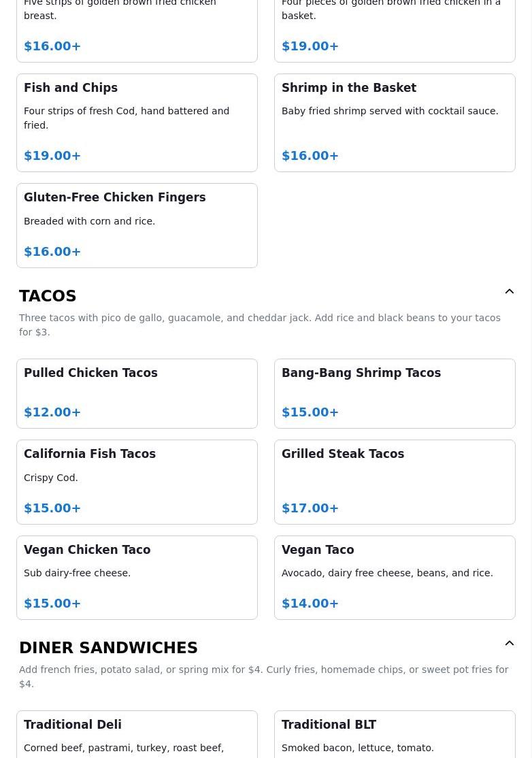532x758 pixels.
Task: Select the Vegan Chicken Taco item
Action: pyautogui.click(x=137, y=577)
